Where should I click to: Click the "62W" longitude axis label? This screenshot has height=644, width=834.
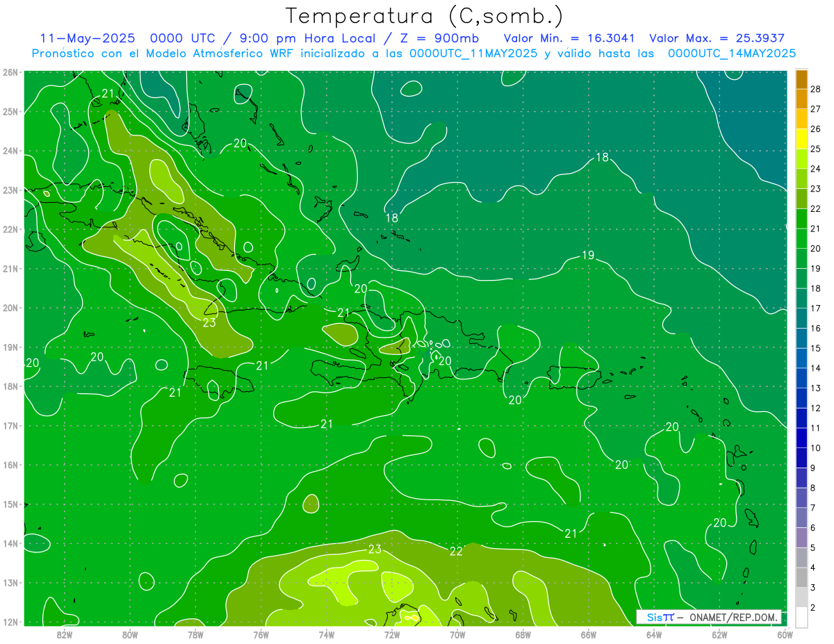[719, 634]
